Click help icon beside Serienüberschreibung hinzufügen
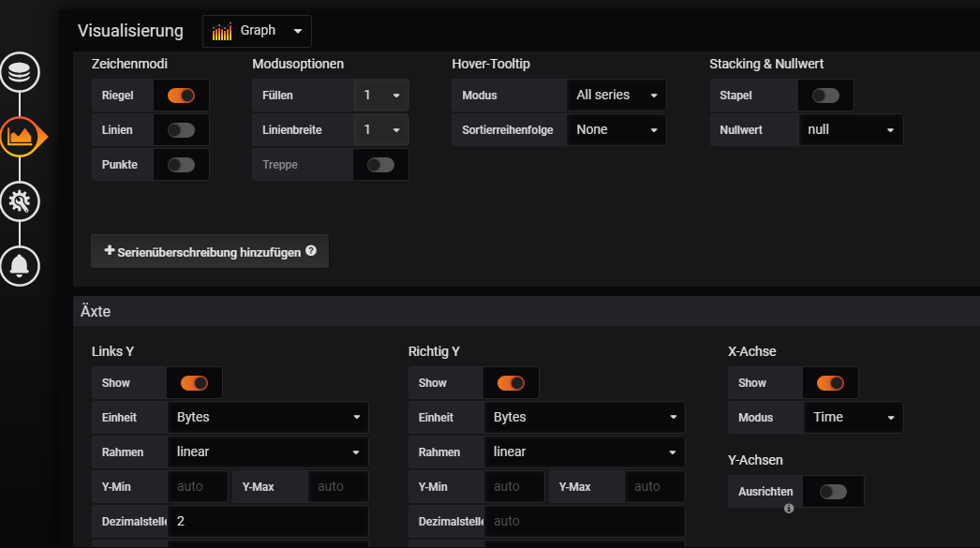 coord(311,251)
